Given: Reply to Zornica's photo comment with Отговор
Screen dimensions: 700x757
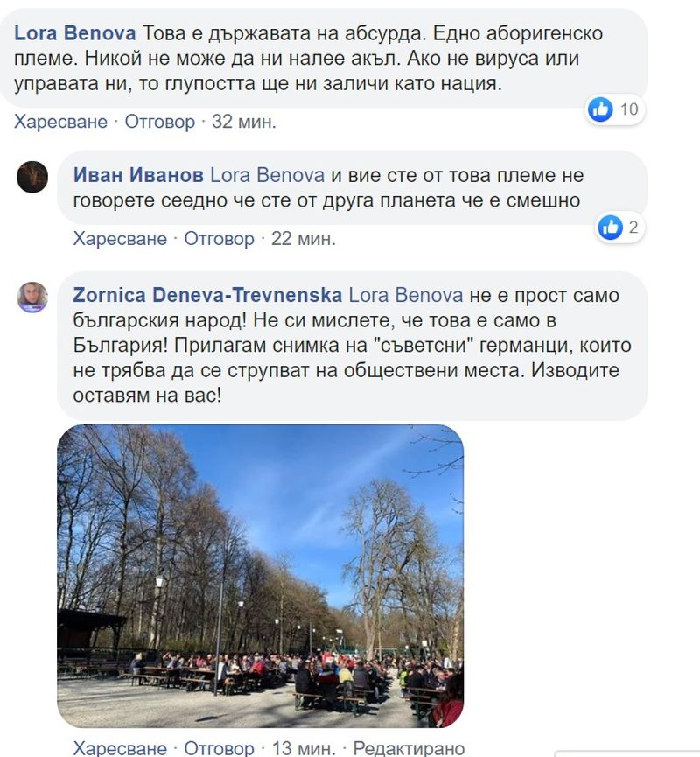Looking at the screenshot, I should pos(219,748).
